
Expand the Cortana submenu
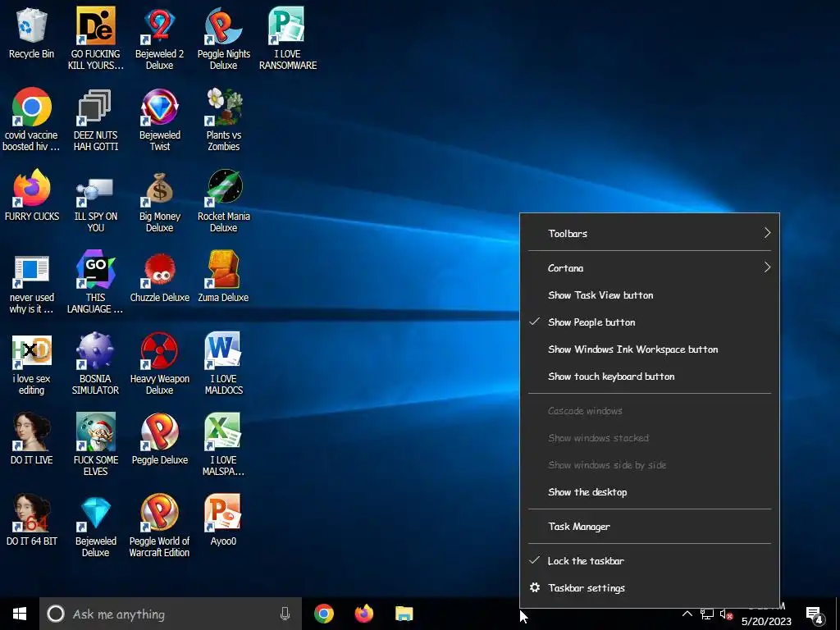coord(650,268)
